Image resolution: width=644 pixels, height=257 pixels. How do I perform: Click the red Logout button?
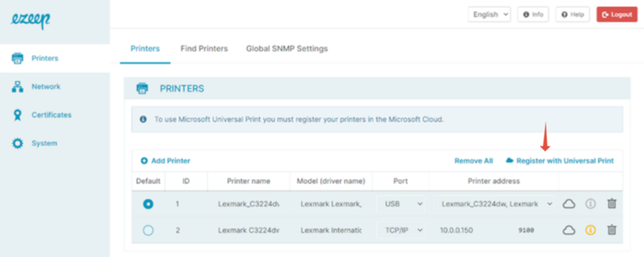click(617, 14)
